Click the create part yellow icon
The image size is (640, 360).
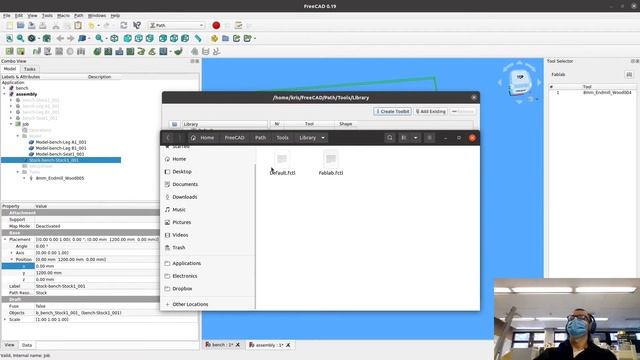point(214,38)
